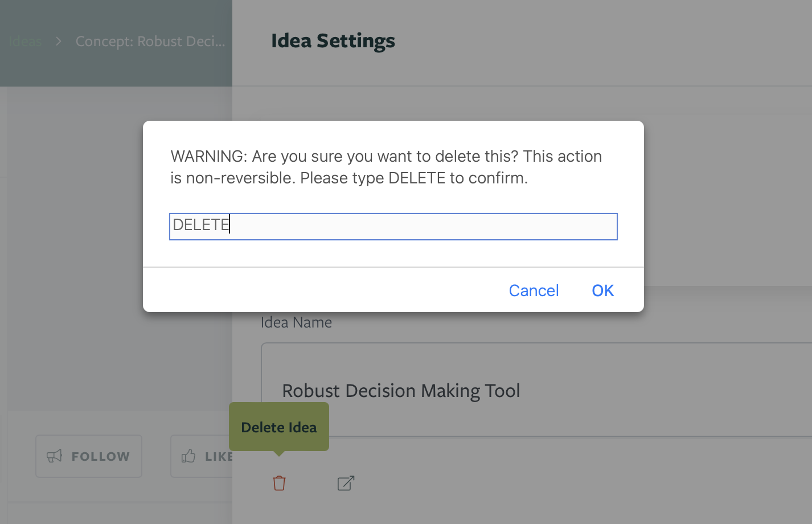
Task: Click the tooltip arrow pointing at trash icon
Action: [x=279, y=453]
